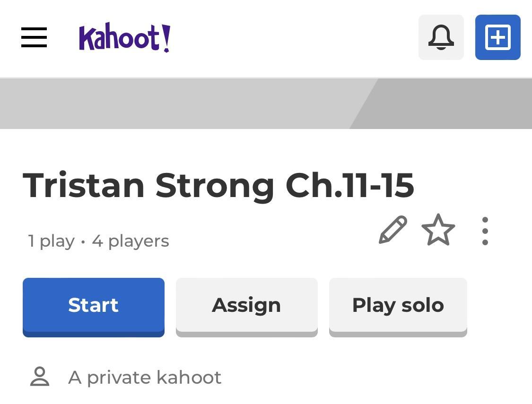Click the Assign button
Image resolution: width=532 pixels, height=404 pixels.
246,305
